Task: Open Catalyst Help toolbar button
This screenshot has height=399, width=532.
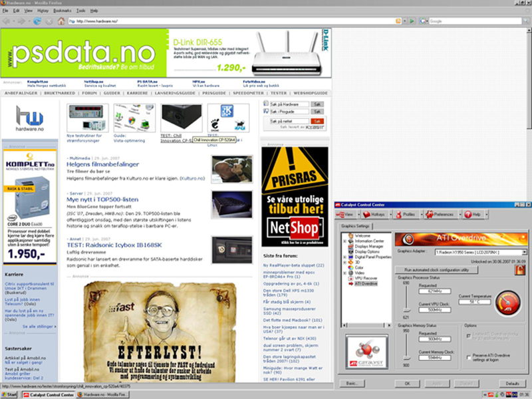Action: [x=472, y=214]
